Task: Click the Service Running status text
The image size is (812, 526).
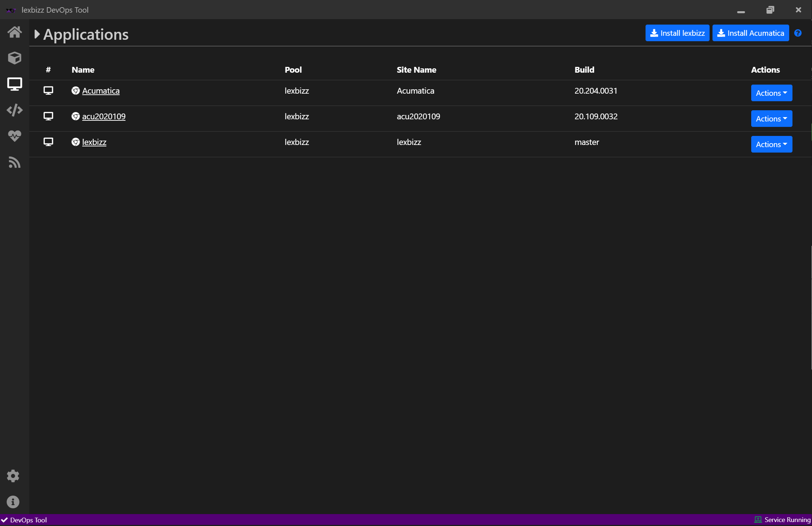Action: pos(787,520)
